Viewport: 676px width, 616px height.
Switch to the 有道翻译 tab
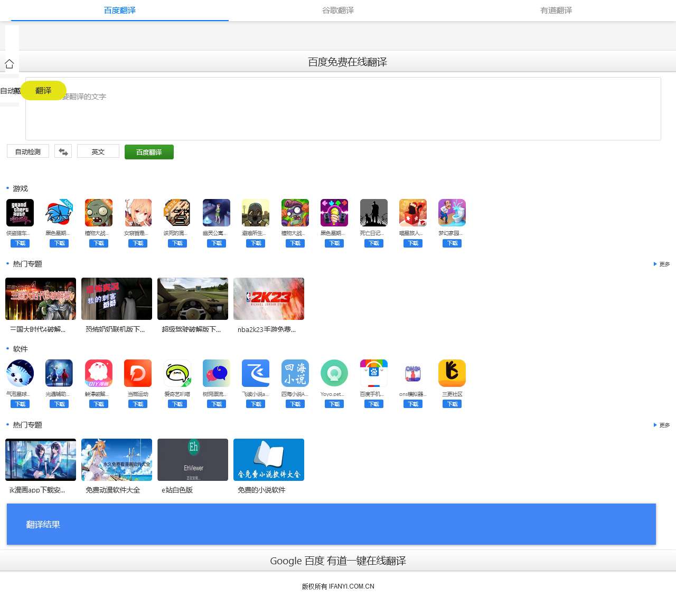(556, 11)
